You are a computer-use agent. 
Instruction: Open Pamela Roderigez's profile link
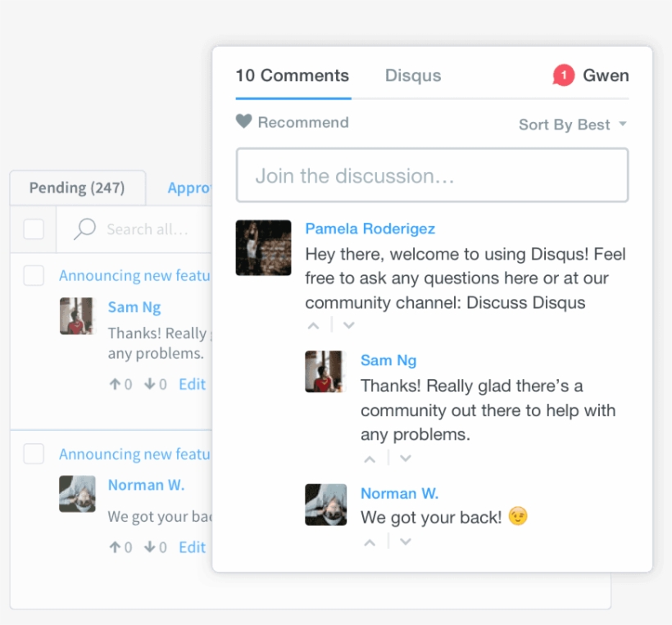[370, 229]
